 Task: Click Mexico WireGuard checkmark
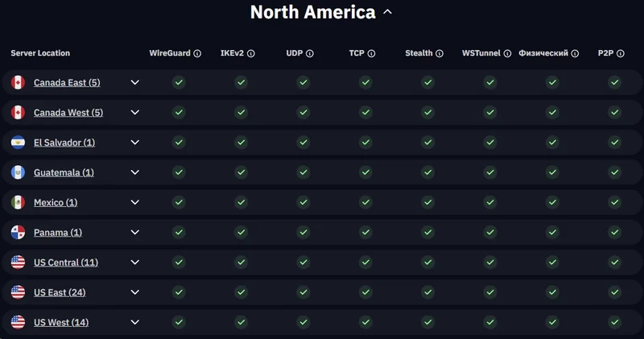tap(179, 203)
